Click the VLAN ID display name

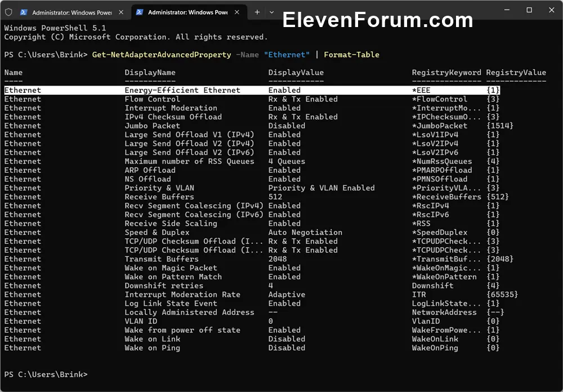click(141, 321)
